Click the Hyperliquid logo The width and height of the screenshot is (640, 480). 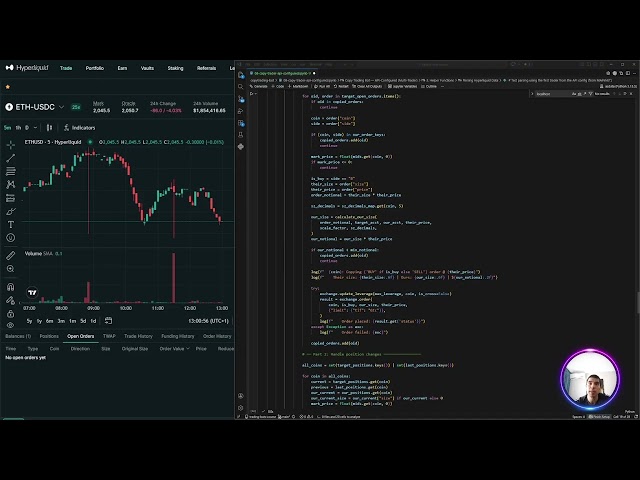27,68
